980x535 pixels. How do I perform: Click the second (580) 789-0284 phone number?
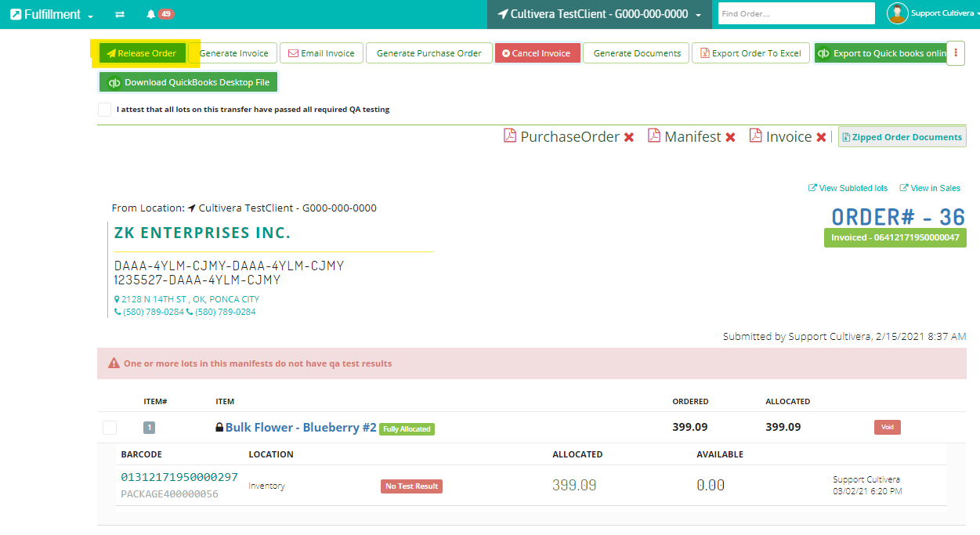[x=221, y=312]
